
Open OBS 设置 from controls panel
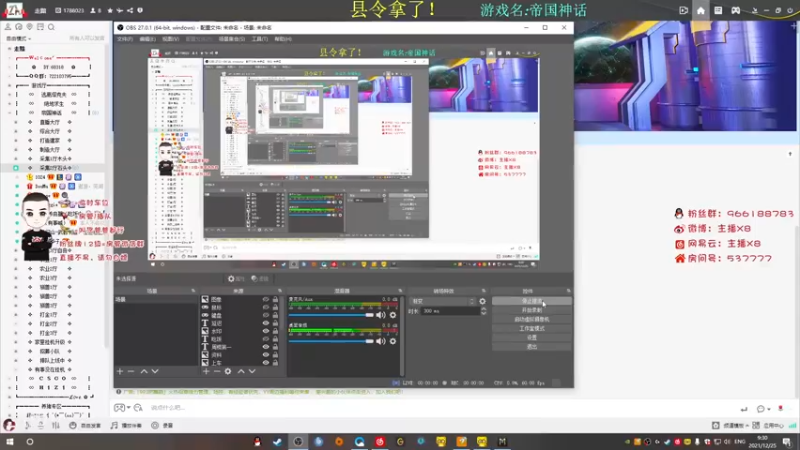click(x=532, y=338)
